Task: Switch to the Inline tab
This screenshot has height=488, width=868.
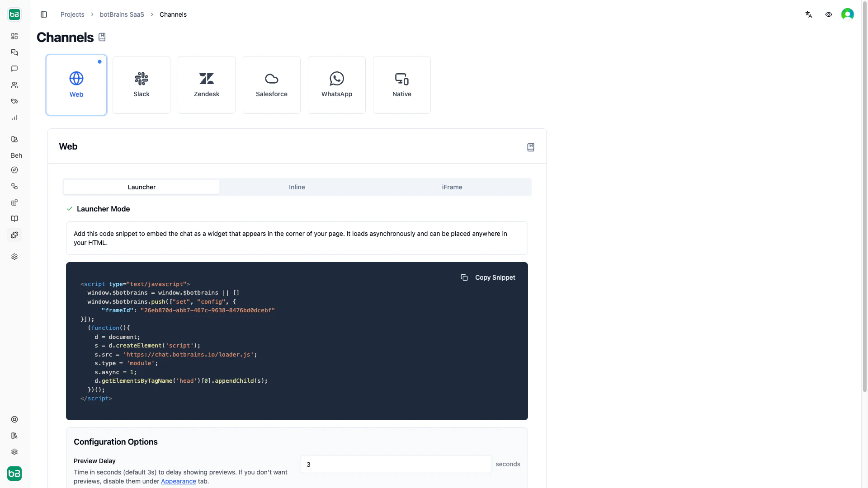Action: 297,187
